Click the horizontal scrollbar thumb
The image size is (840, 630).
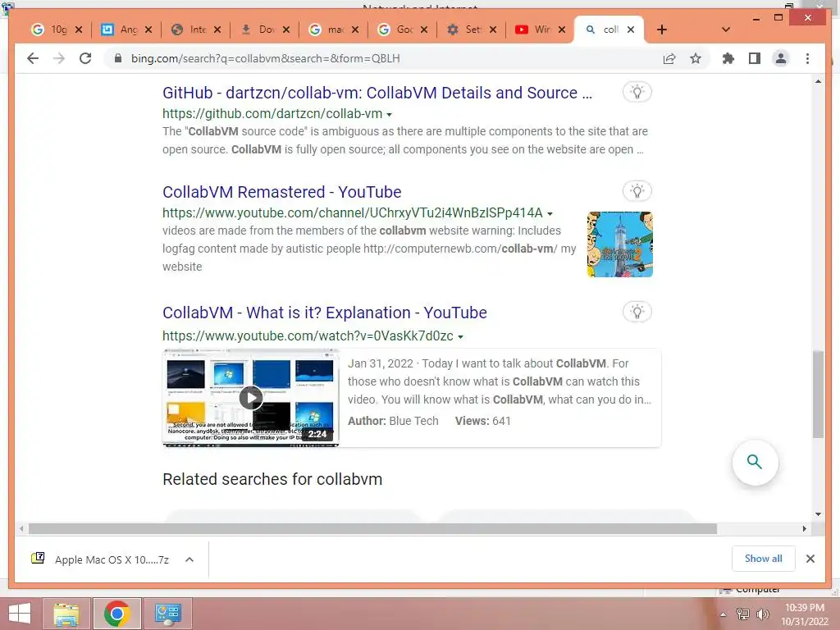click(x=373, y=529)
